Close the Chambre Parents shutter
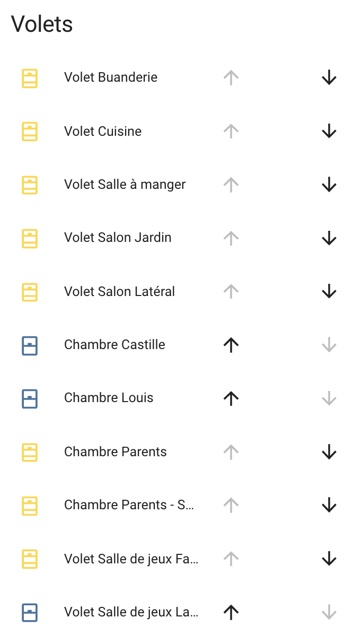 [329, 452]
